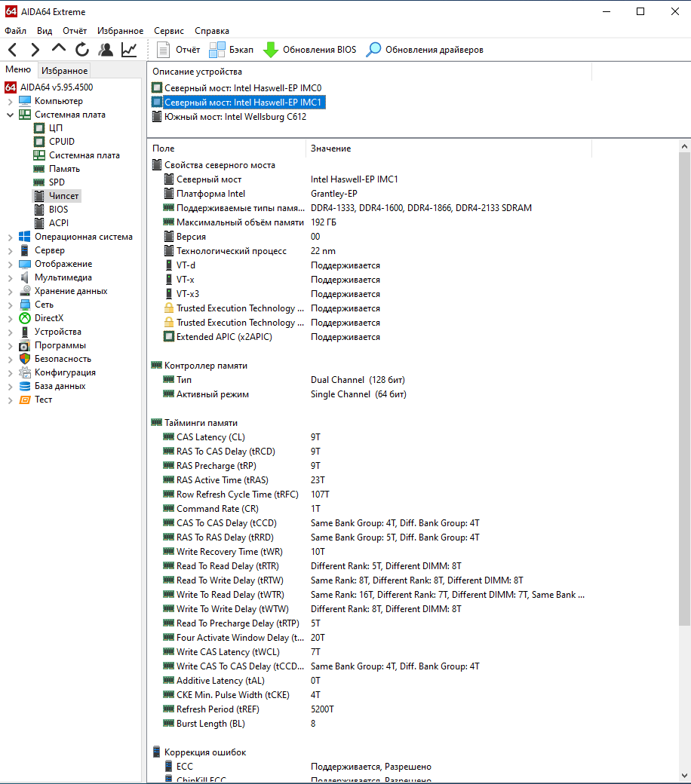Open Обновления BIOS with green arrow

tap(310, 50)
